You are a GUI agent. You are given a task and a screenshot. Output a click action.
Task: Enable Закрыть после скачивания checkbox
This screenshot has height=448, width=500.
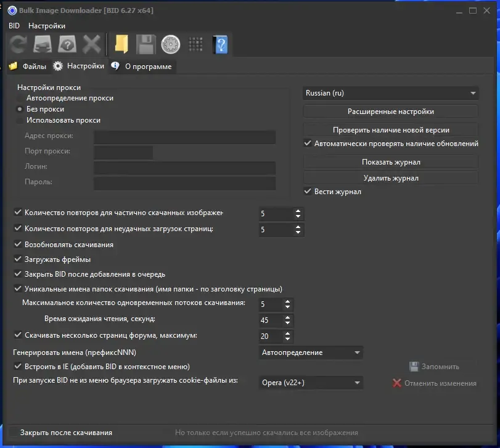(14, 433)
